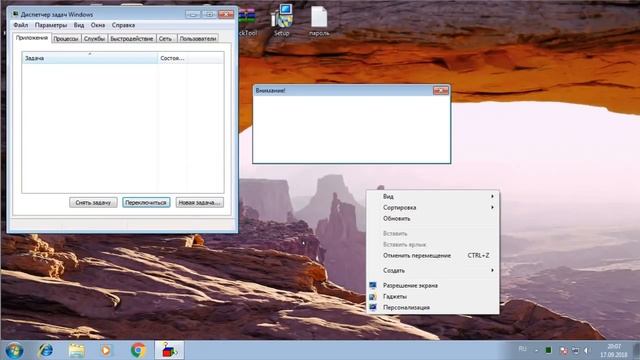Choose Гаджеты in the context menu
This screenshot has width=640, height=360.
(x=433, y=296)
